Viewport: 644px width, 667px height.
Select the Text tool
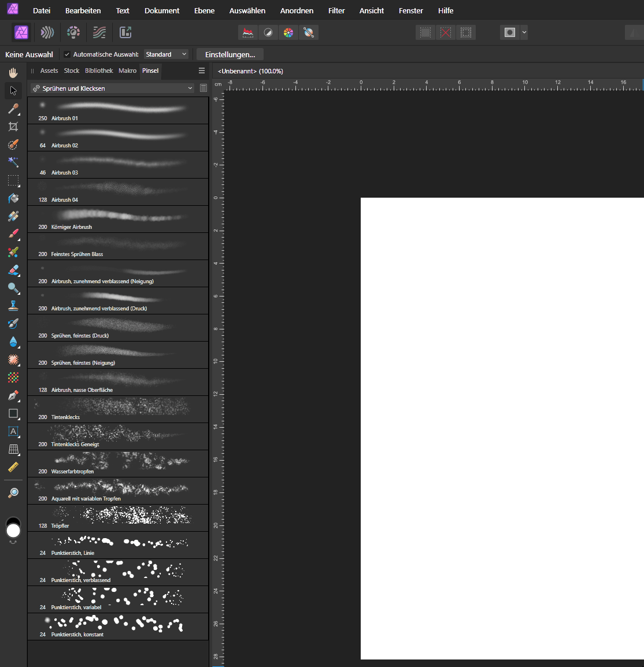pyautogui.click(x=13, y=432)
